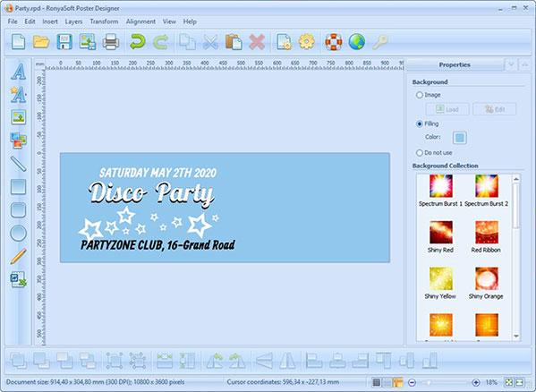Export poster as image icon
Viewport: 536px width, 392px height.
tap(88, 42)
